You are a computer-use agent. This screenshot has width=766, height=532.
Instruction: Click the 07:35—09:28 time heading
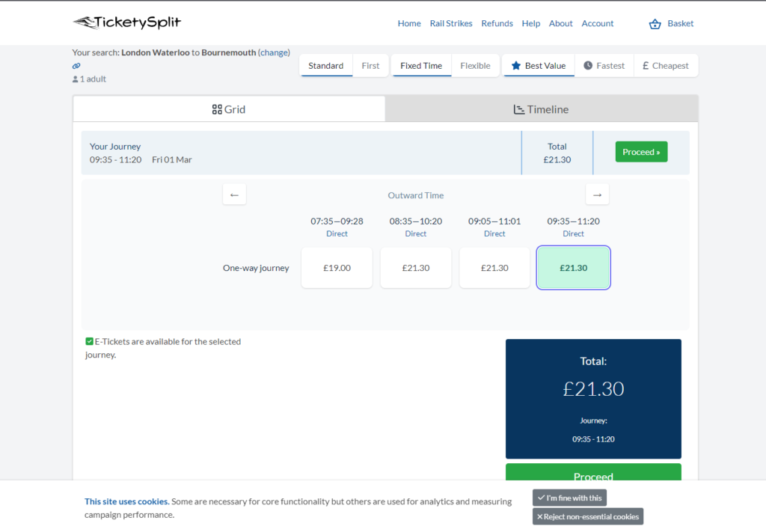pyautogui.click(x=337, y=221)
